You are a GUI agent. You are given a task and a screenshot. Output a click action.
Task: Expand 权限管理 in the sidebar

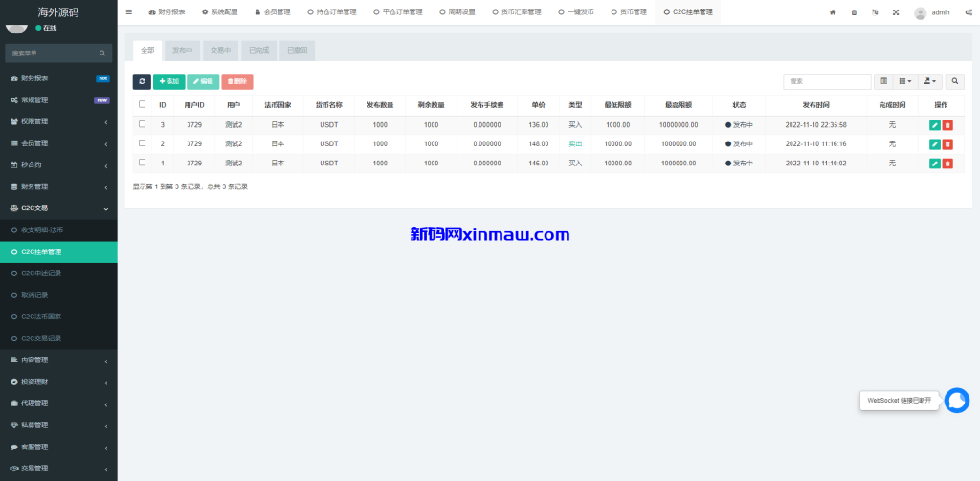58,121
